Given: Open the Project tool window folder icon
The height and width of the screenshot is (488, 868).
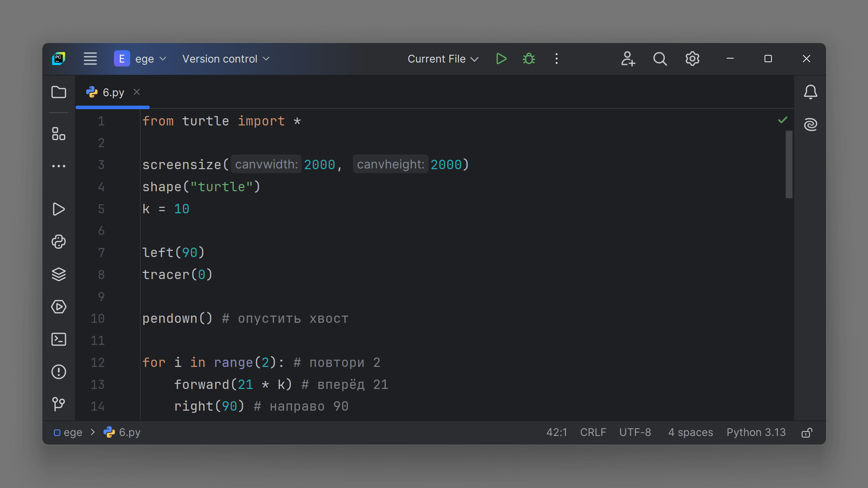Looking at the screenshot, I should pos(59,92).
